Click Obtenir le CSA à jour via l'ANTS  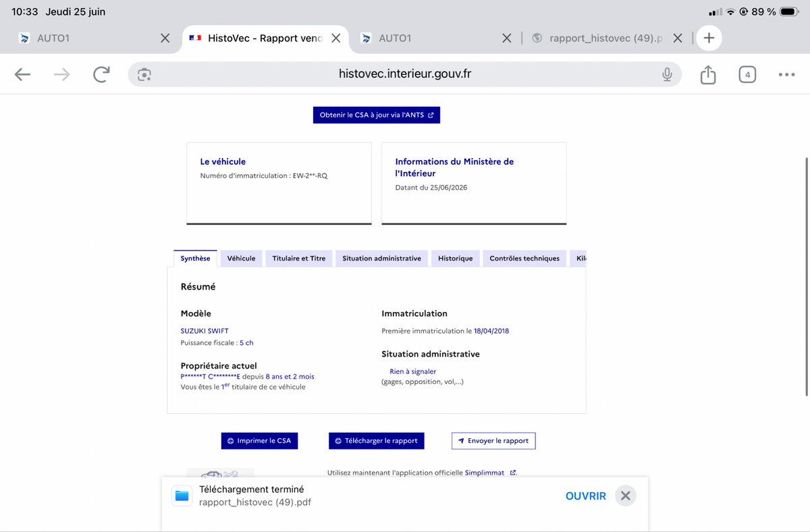point(377,115)
